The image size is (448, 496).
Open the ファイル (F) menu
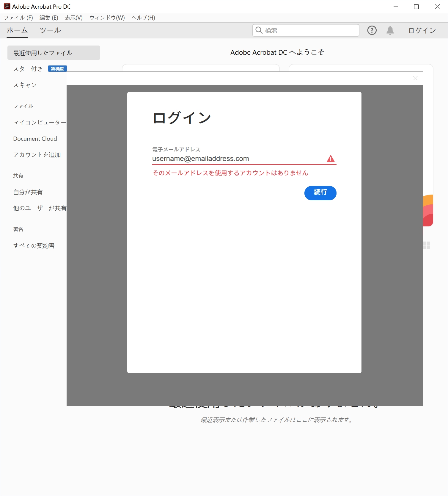coord(18,18)
